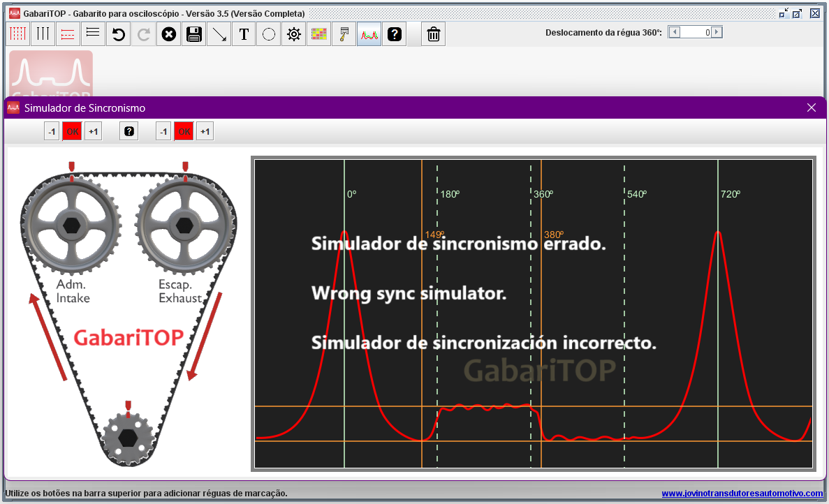The width and height of the screenshot is (829, 504).
Task: Add red dashed horizontal rulers
Action: [x=68, y=34]
